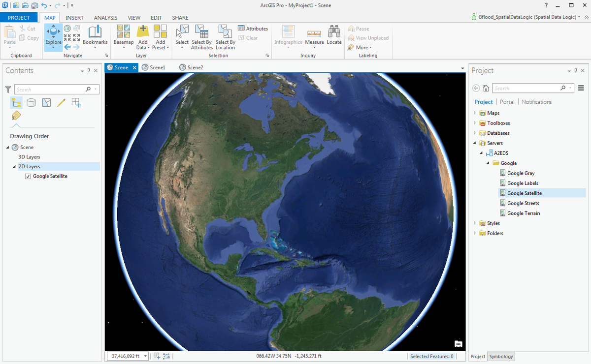Image resolution: width=591 pixels, height=364 pixels.
Task: Switch to the SHARE ribbon tab
Action: [180, 18]
